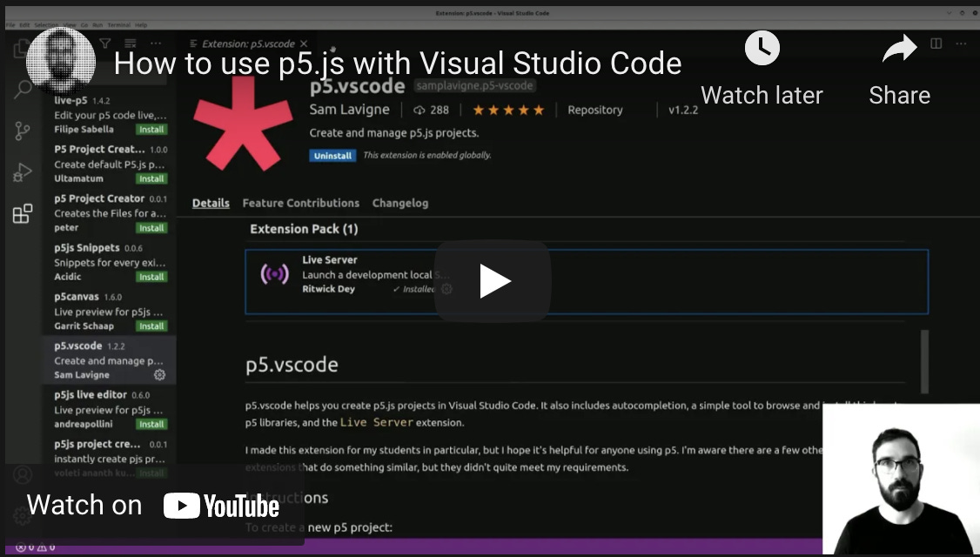The height and width of the screenshot is (557, 980).
Task: Open the Source Control view icon
Action: (23, 131)
